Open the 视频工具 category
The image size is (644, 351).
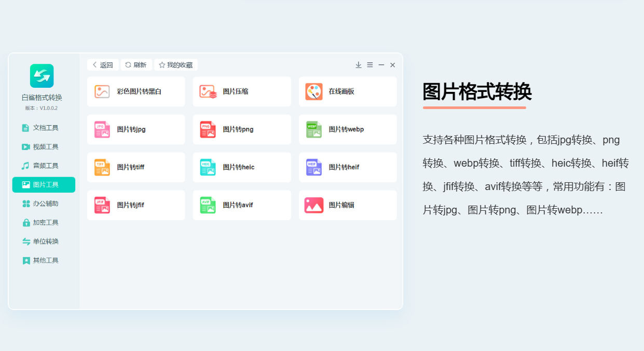(x=44, y=146)
